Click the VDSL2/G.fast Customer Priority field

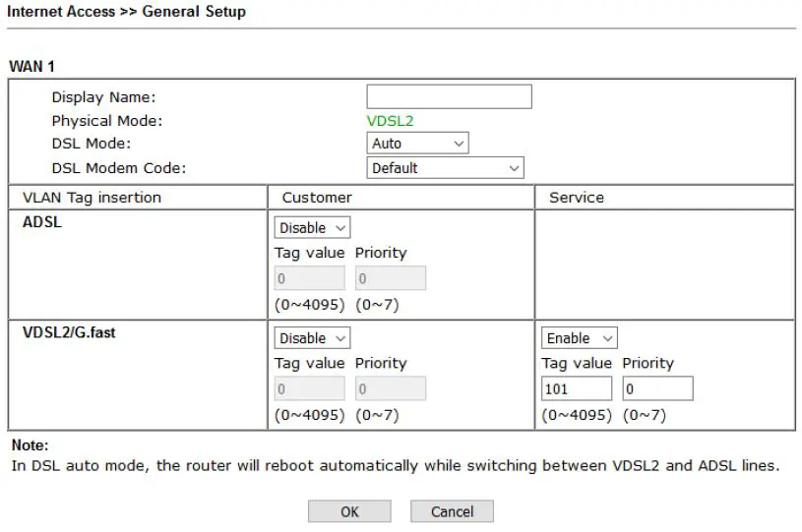pos(391,389)
